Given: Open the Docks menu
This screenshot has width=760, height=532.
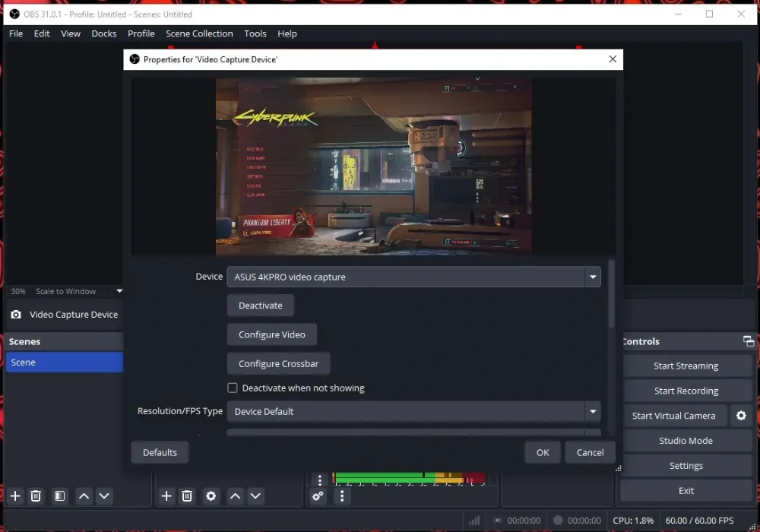Looking at the screenshot, I should [x=103, y=33].
